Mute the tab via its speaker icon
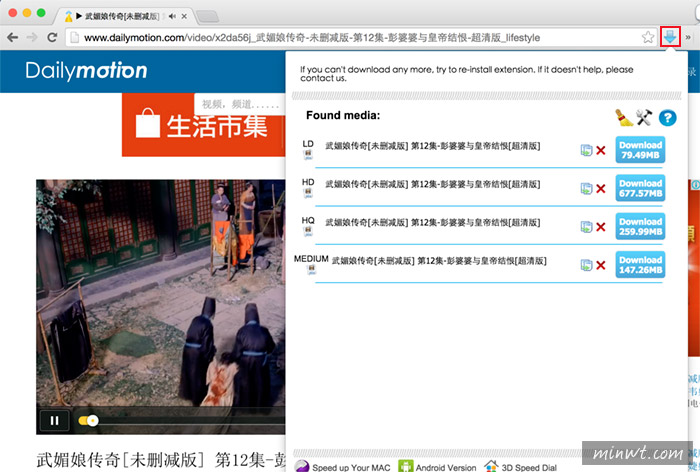 (172, 16)
